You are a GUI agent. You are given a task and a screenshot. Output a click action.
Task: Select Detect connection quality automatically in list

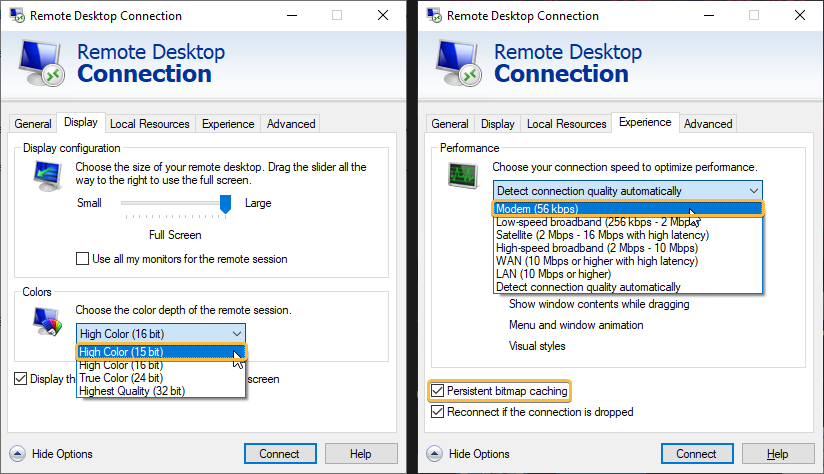[x=628, y=287]
